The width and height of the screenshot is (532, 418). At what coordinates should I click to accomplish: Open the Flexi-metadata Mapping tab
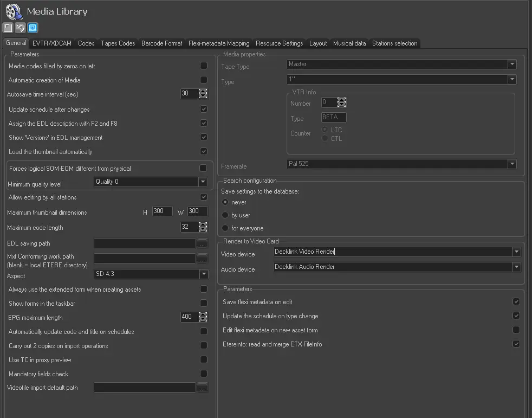click(219, 43)
